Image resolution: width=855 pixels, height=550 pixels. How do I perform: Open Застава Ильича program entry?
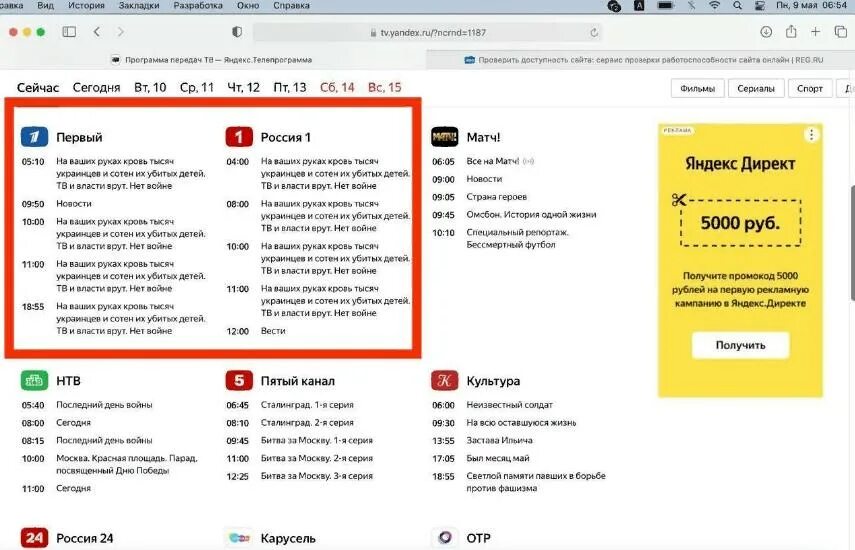click(499, 440)
